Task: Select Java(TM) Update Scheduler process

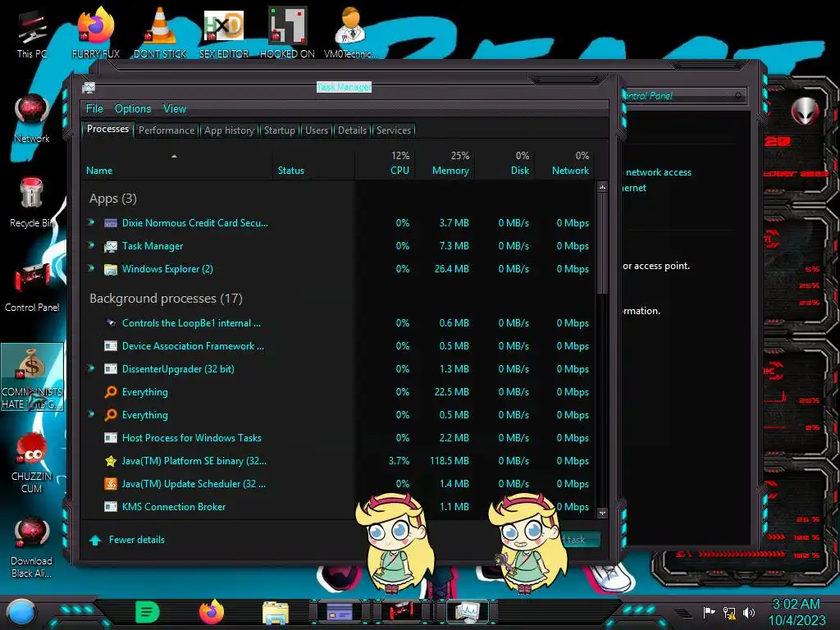Action: 339,484
